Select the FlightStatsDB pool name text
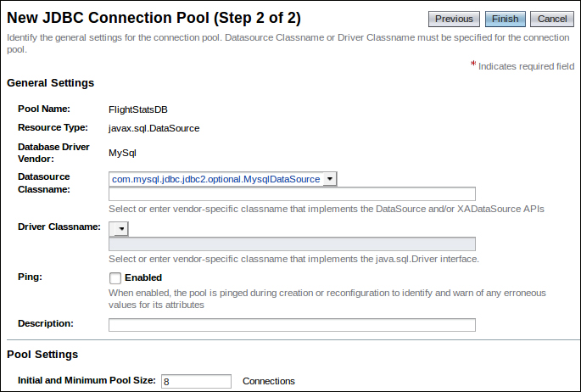Image resolution: width=581 pixels, height=392 pixels. tap(138, 109)
